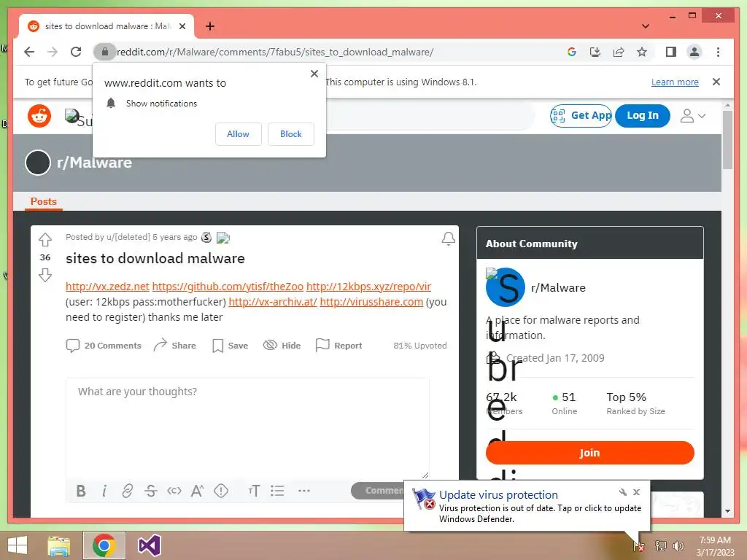This screenshot has height=560, width=747.
Task: Join the r/Malware community
Action: click(x=589, y=453)
